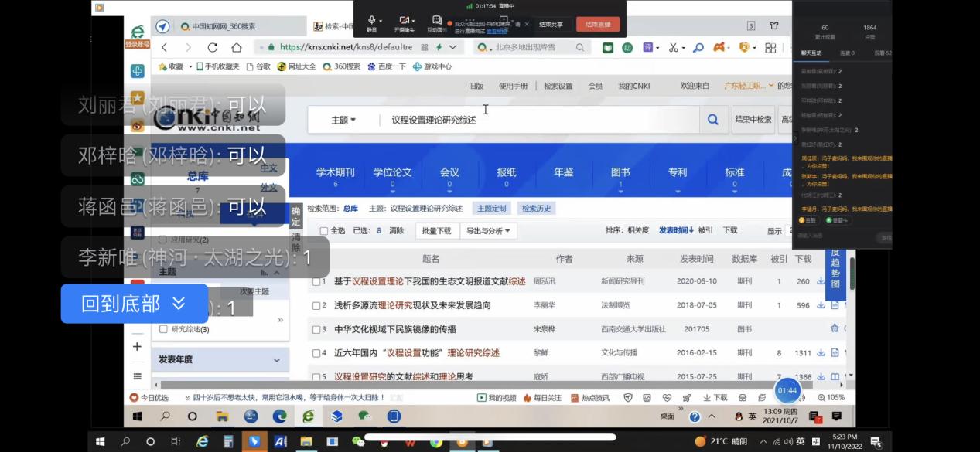The width and height of the screenshot is (980, 452).
Task: Open 使用手册 in CNKI header
Action: click(x=513, y=86)
